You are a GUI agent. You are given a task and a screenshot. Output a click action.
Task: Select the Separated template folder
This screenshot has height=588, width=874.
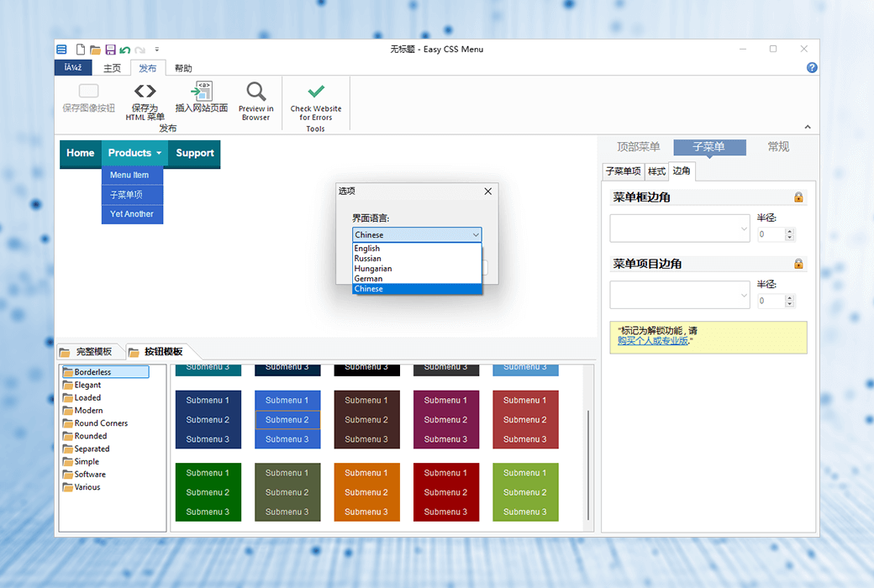(87, 449)
